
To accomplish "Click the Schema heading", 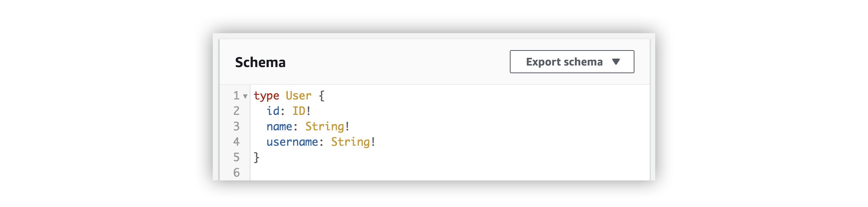I will (260, 62).
